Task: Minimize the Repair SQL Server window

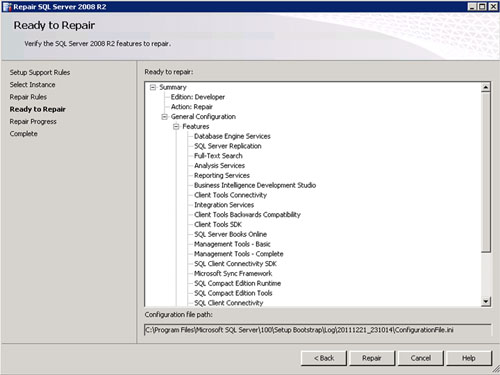Action: 472,7
